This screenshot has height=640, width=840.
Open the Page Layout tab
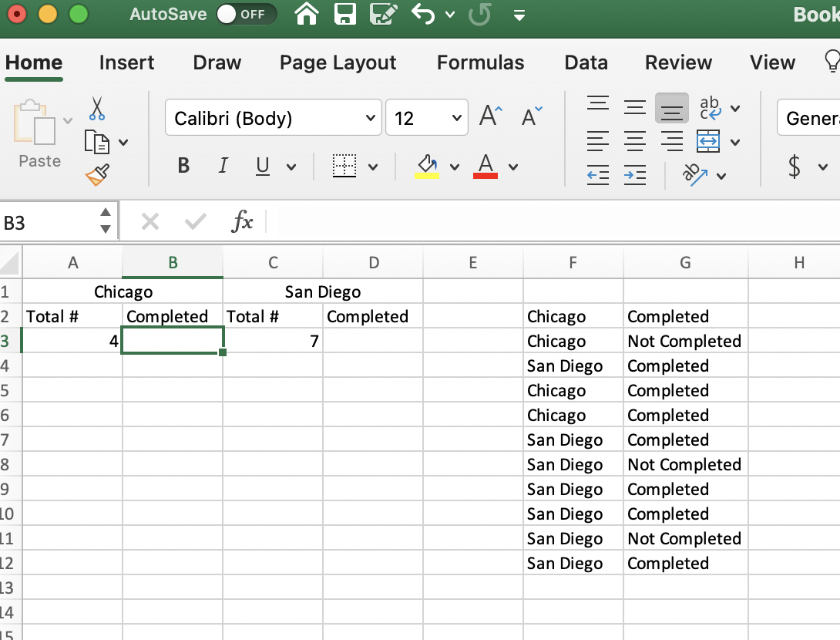338,63
